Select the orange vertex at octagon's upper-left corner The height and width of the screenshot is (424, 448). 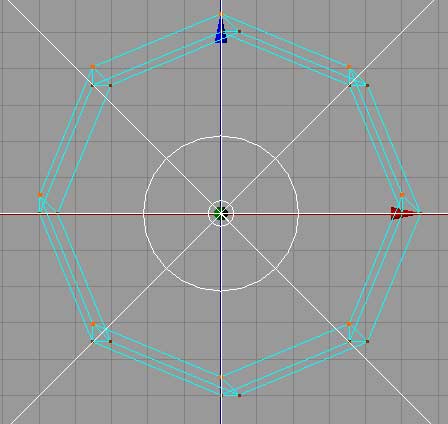click(x=93, y=67)
